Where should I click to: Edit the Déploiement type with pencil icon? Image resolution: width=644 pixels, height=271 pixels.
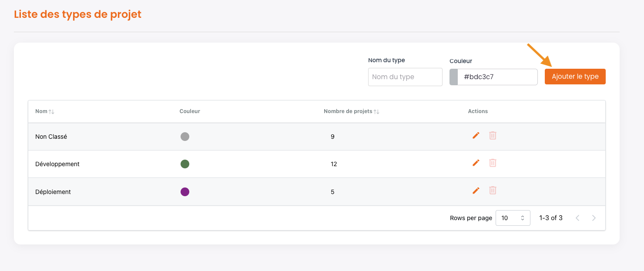[x=476, y=191]
